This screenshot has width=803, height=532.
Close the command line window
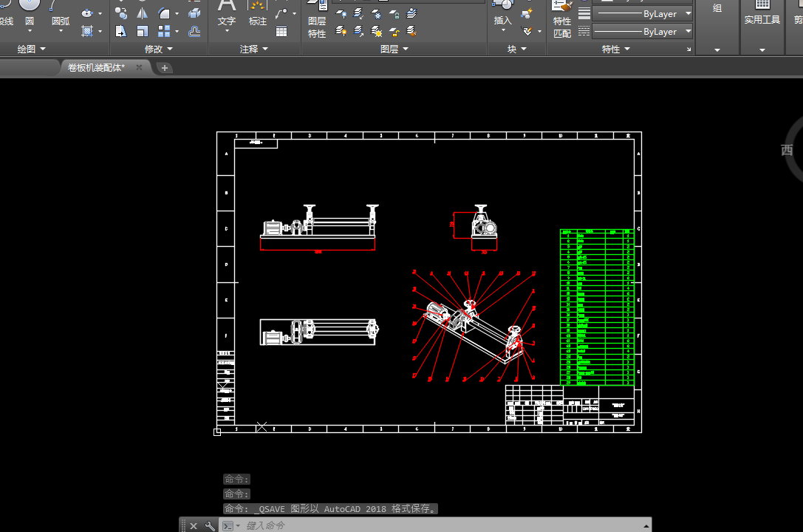pos(194,526)
